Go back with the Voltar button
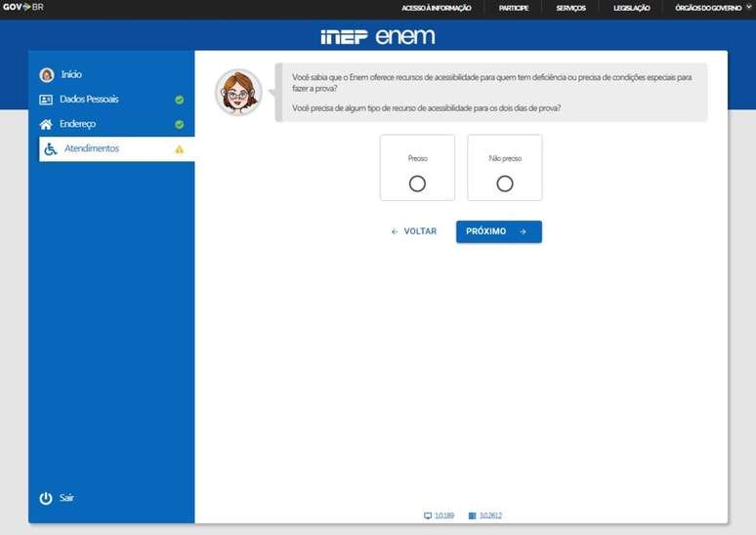 pos(414,231)
